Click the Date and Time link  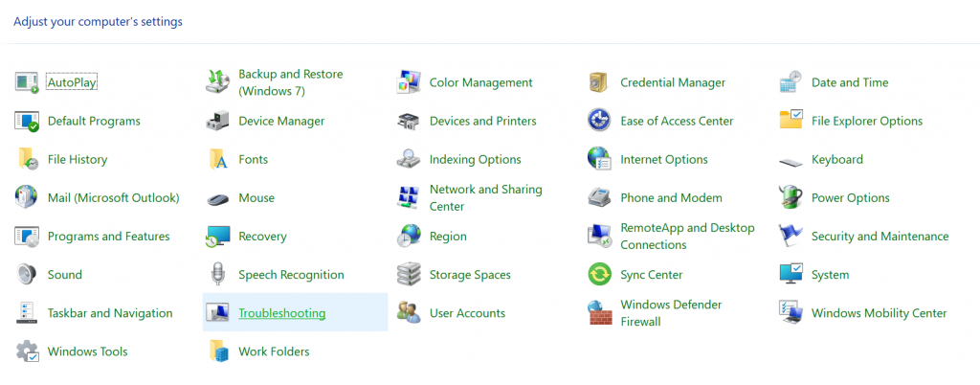coord(850,82)
